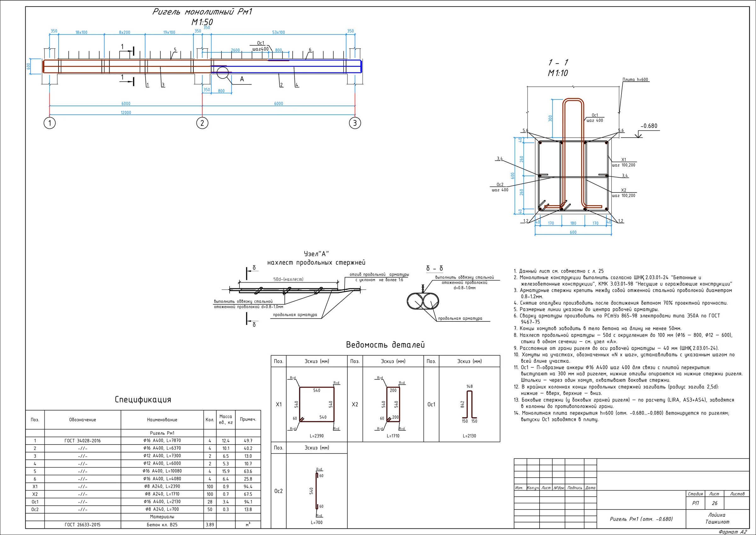The height and width of the screenshot is (535, 756).
Task: Select the X1 stirrup sketch square
Action: (x=317, y=404)
